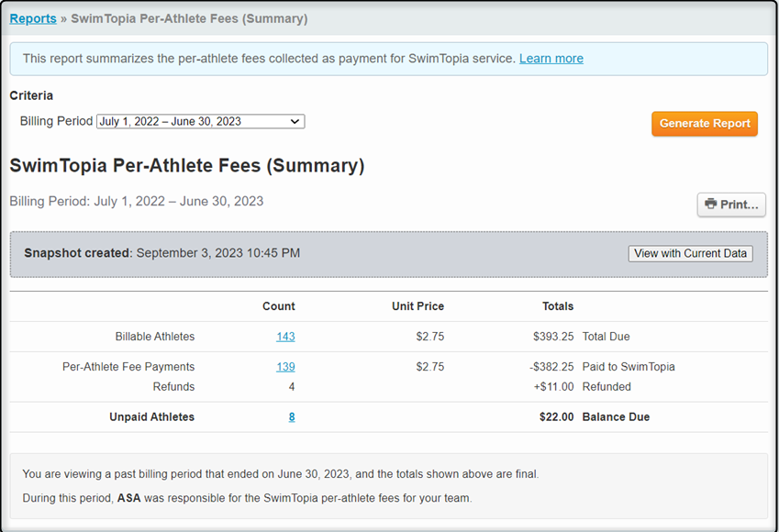The image size is (779, 532).
Task: Click View with Current Data
Action: point(690,253)
